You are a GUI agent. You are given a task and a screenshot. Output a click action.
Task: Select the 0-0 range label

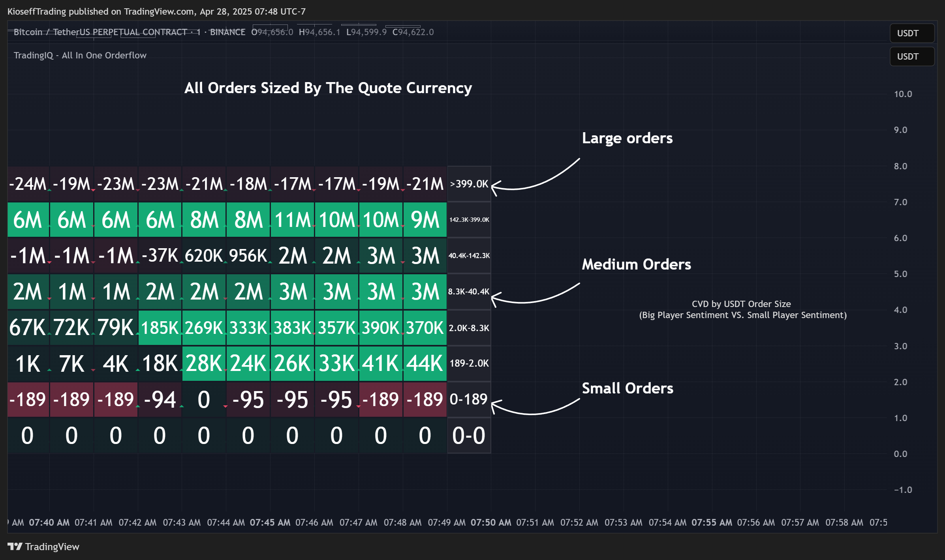pos(469,436)
